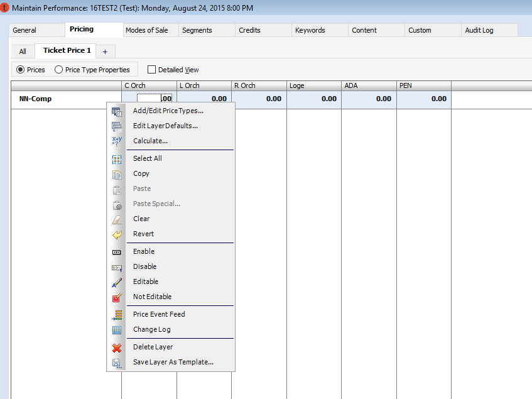
Task: Open the Segments tab
Action: click(207, 30)
